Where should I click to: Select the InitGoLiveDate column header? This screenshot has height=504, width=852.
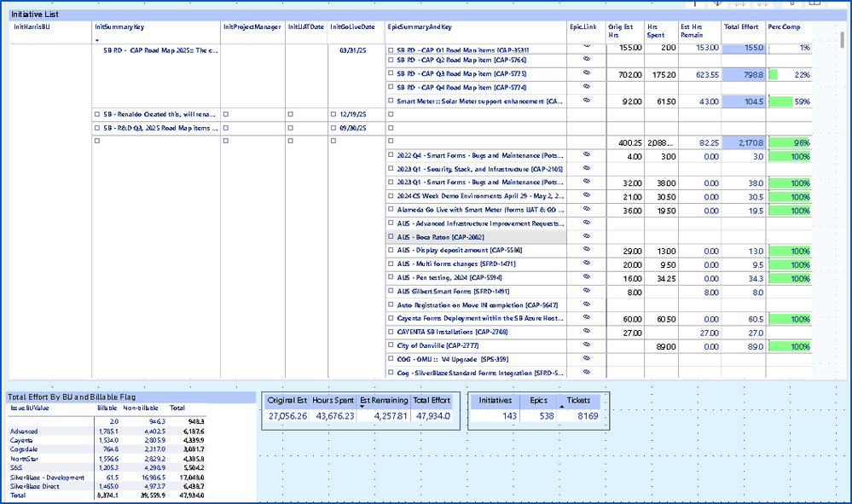(352, 27)
